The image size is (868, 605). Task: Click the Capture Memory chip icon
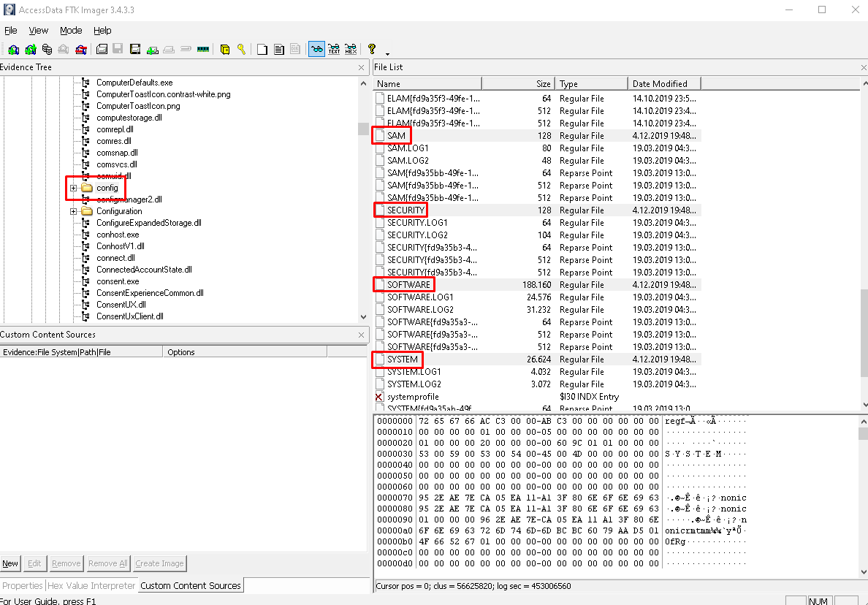tap(203, 49)
